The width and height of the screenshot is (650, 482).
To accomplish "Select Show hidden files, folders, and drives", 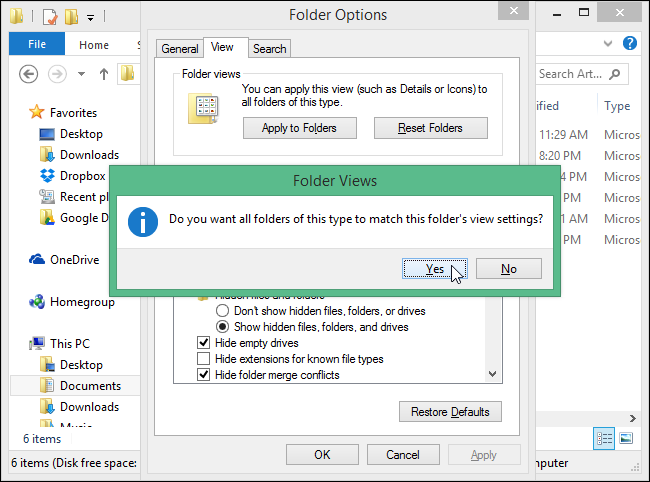I will click(x=222, y=327).
